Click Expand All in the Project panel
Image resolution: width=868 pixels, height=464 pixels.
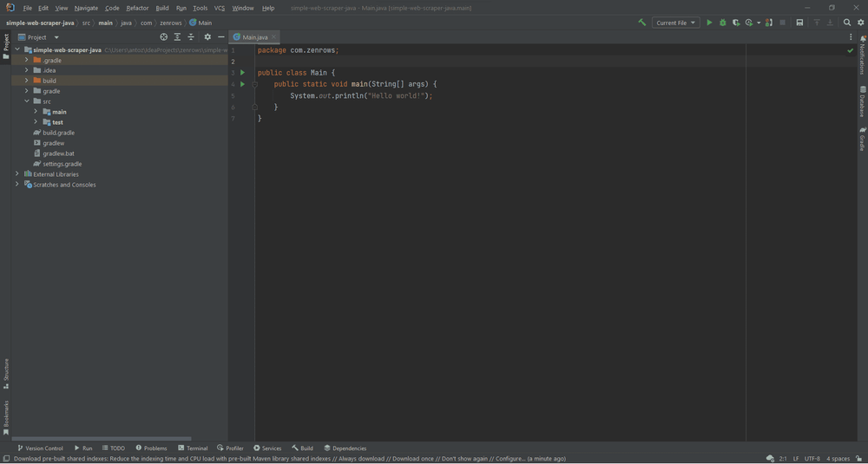coord(177,37)
